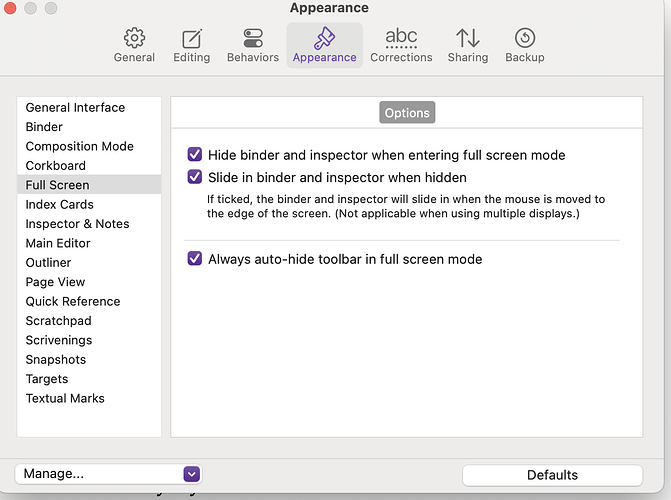Open the Editing preferences pencil icon
Viewport: 671px width, 500px height.
pos(191,39)
